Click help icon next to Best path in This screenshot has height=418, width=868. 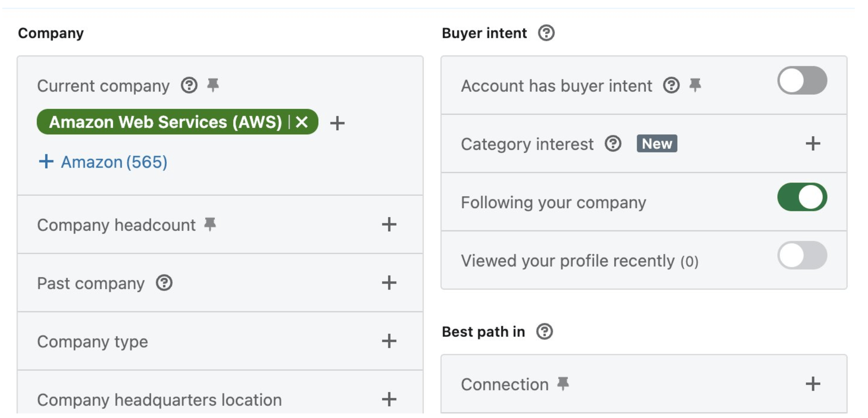coord(544,331)
